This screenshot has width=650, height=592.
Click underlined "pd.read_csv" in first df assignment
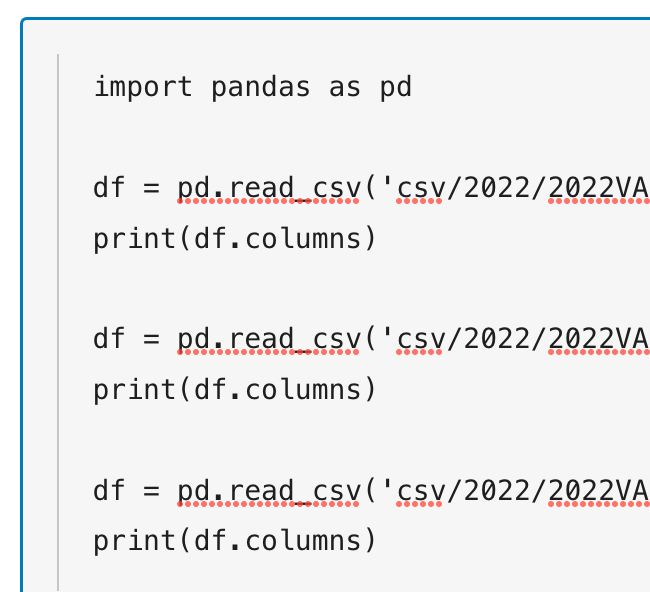[x=269, y=189]
